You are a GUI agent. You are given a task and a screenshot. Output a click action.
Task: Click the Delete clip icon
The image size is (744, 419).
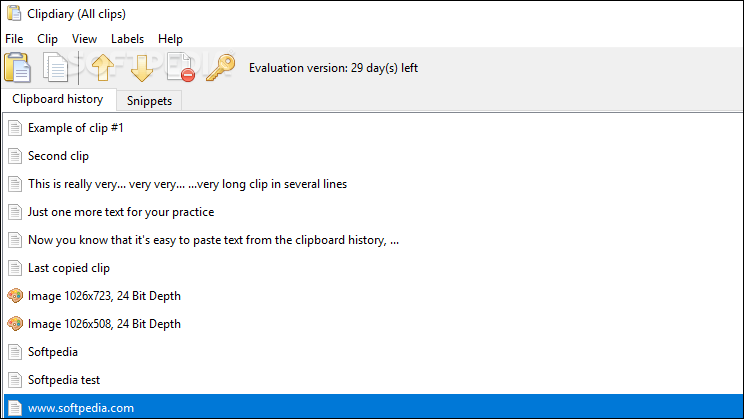(181, 67)
